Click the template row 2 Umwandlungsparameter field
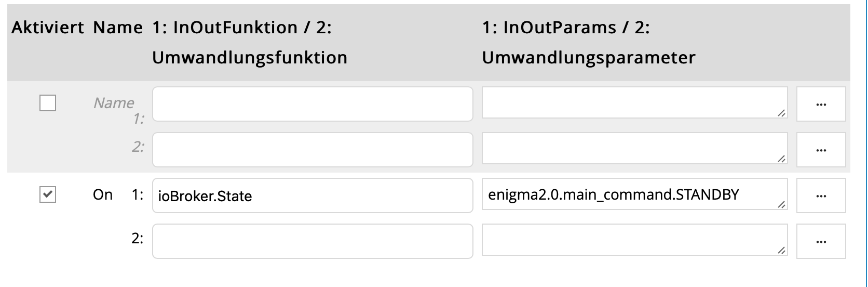The height and width of the screenshot is (287, 868). pyautogui.click(x=634, y=148)
